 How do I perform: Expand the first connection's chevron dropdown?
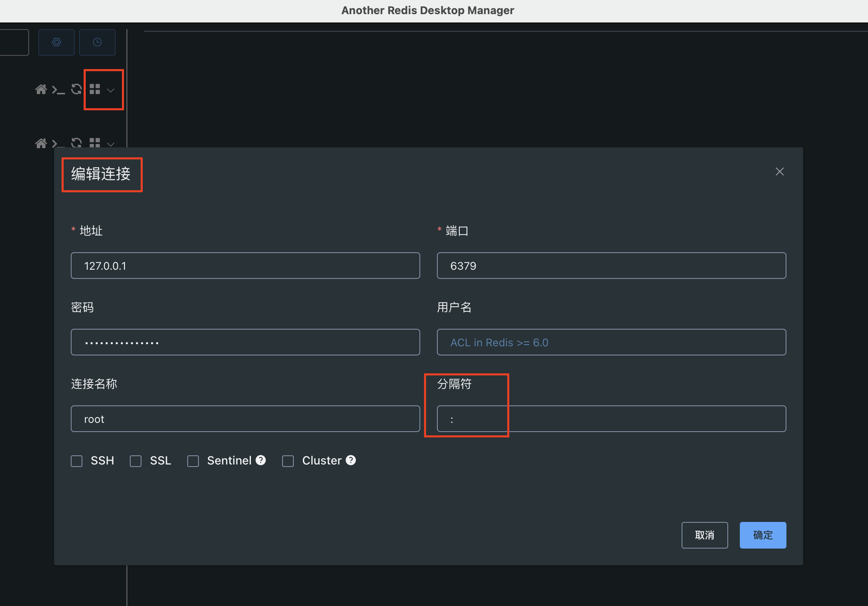[111, 90]
